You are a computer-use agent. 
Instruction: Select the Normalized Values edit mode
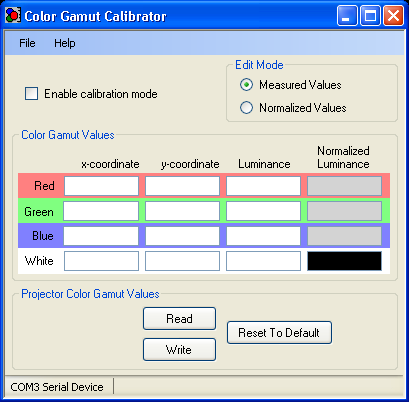pyautogui.click(x=246, y=108)
